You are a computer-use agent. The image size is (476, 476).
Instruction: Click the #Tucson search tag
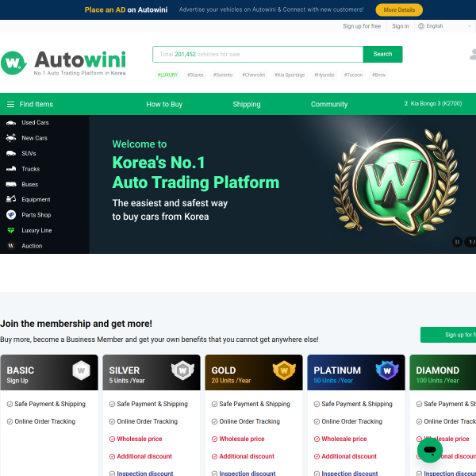(353, 75)
